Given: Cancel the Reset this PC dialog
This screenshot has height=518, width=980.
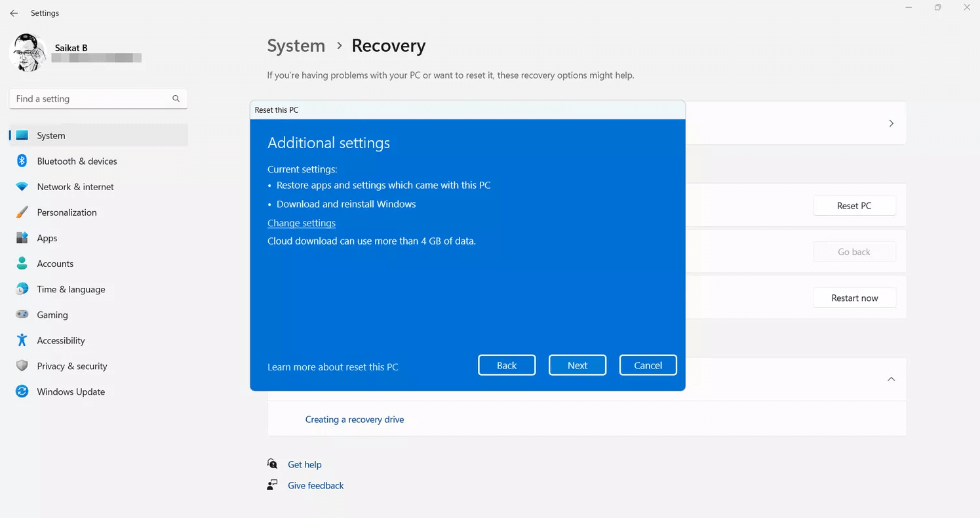Looking at the screenshot, I should [648, 365].
